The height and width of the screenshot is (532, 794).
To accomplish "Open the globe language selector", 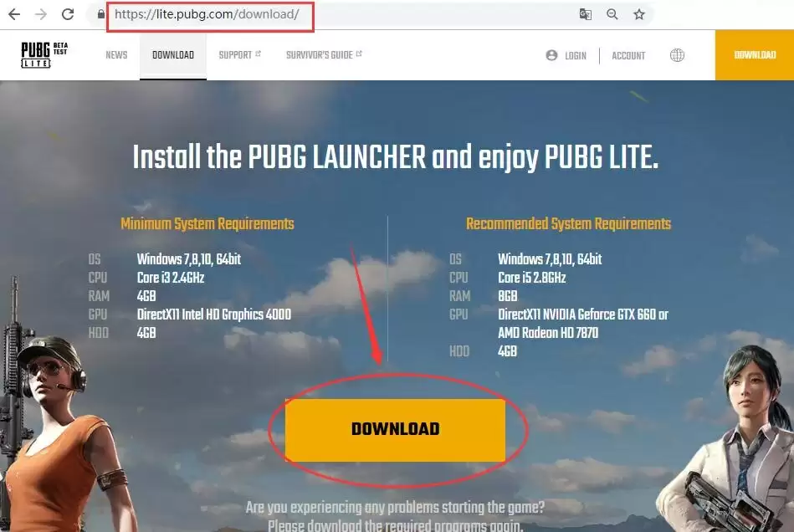I will coord(677,55).
